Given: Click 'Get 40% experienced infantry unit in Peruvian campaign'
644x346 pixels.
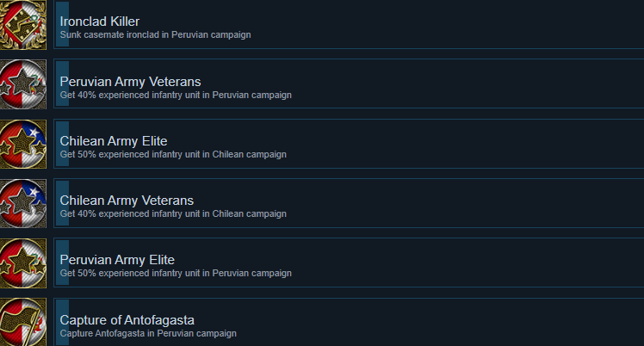Looking at the screenshot, I should coord(176,95).
